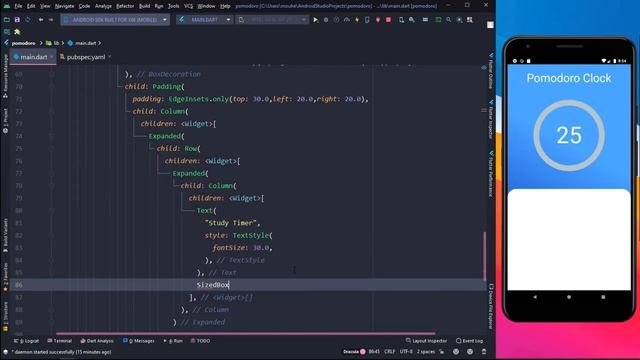Open the Refactor menu
Screen dimensions: 640x360
tap(125, 6)
